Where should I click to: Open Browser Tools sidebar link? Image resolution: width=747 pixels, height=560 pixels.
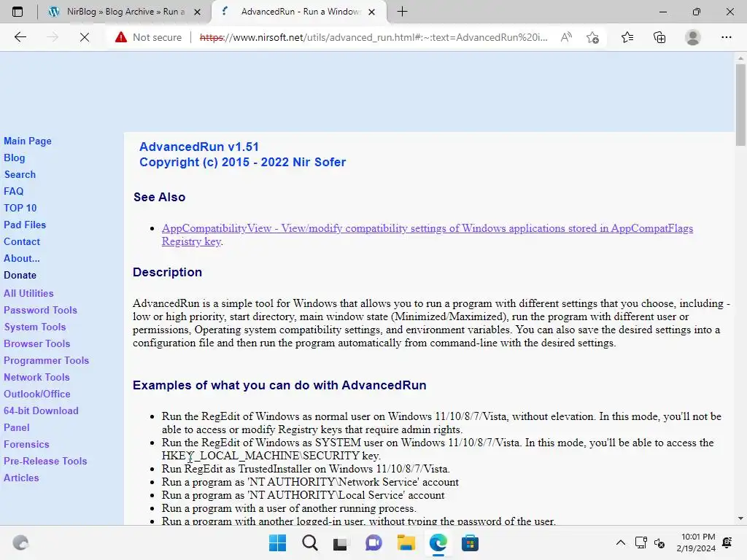(36, 343)
